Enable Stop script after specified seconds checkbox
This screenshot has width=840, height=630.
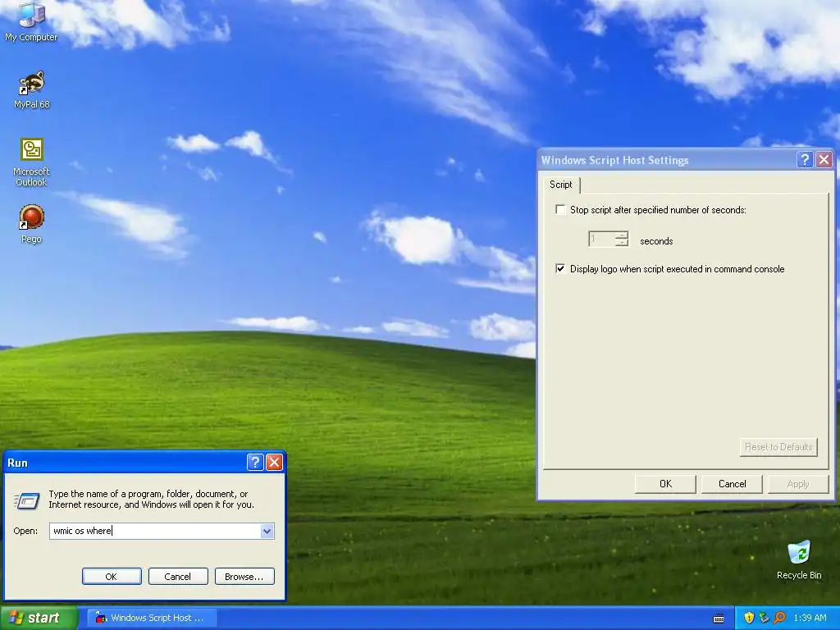pyautogui.click(x=560, y=209)
